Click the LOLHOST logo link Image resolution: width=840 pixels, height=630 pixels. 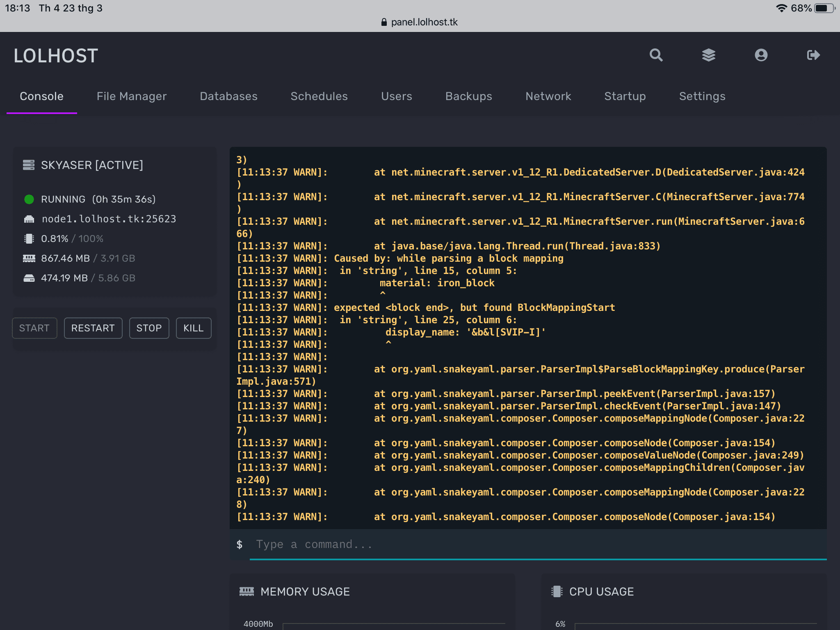point(56,56)
